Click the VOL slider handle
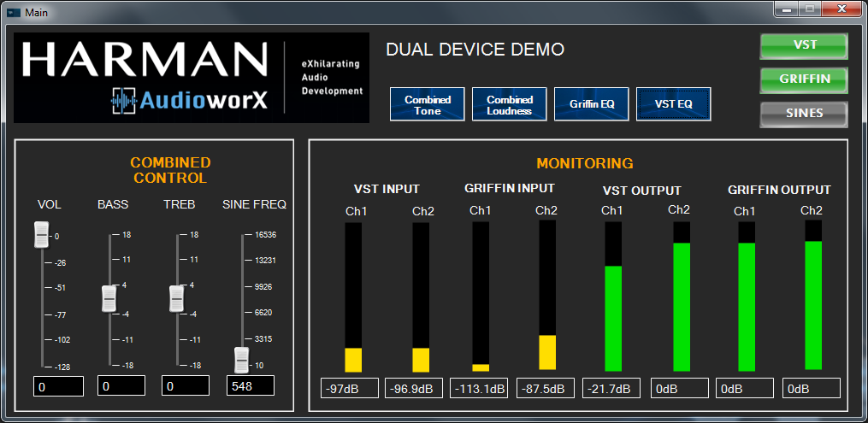 pos(42,235)
